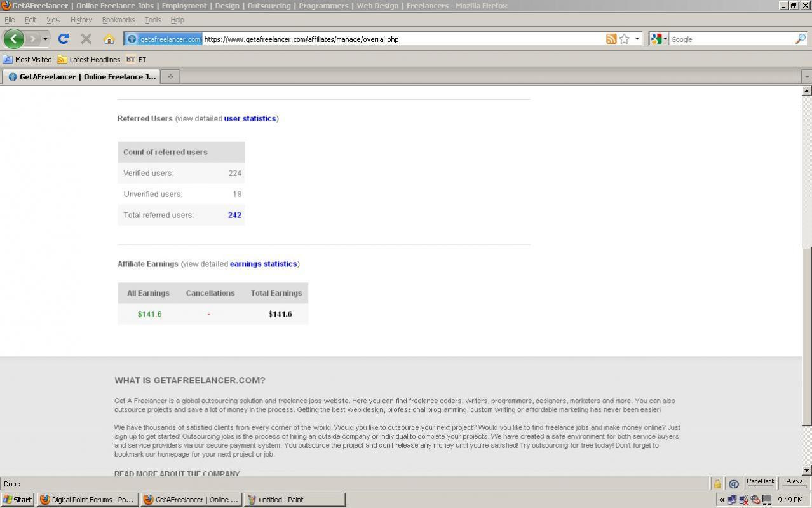Open the Google search engine selector
This screenshot has width=812, height=508.
(659, 39)
